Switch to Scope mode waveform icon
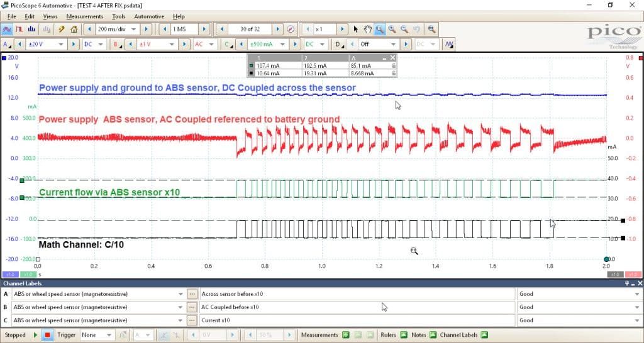The width and height of the screenshot is (644, 343). pyautogui.click(x=6, y=30)
